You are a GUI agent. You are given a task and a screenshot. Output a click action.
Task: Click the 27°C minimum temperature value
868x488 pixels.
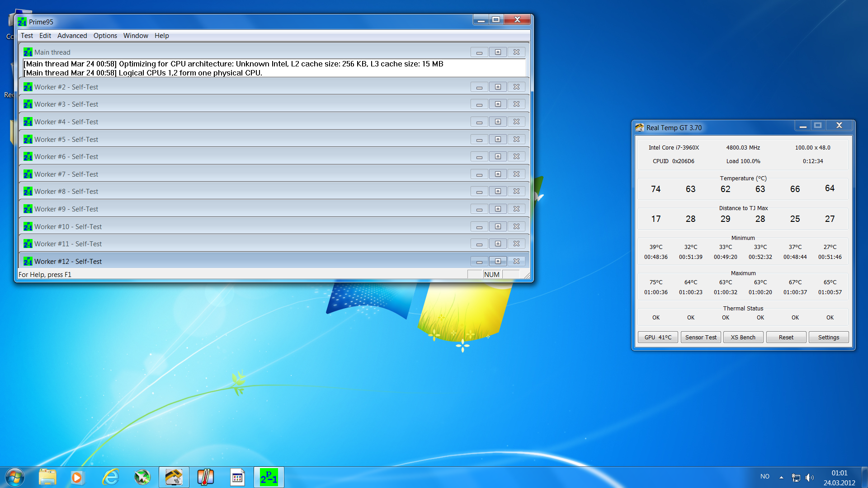[x=830, y=247]
